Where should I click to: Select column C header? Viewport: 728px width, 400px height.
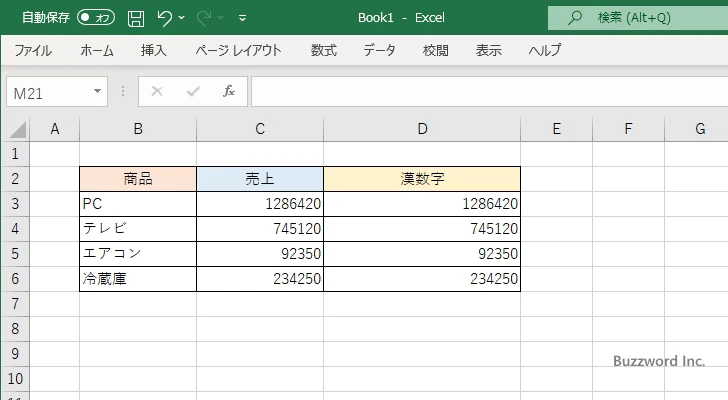coord(260,129)
